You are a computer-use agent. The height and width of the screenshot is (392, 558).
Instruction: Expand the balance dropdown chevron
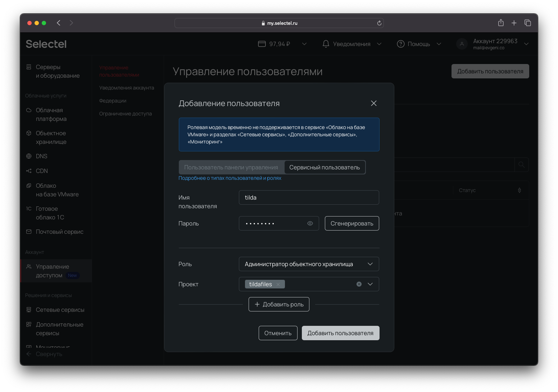304,44
